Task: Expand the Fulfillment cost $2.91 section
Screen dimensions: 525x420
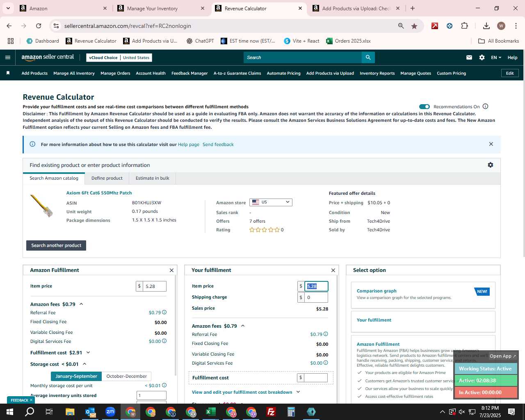Action: [x=88, y=352]
